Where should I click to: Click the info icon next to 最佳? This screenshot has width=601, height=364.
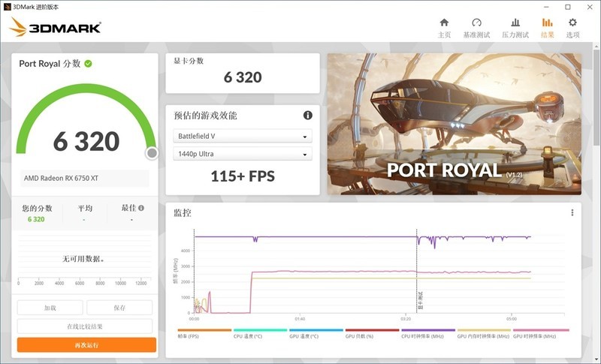point(141,208)
